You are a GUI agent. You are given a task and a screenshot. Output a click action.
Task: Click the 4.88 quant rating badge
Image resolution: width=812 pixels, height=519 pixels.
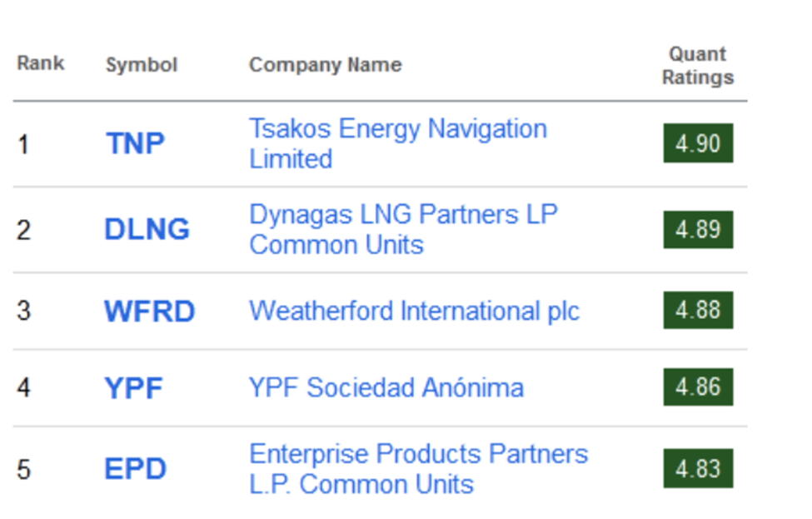click(x=698, y=310)
